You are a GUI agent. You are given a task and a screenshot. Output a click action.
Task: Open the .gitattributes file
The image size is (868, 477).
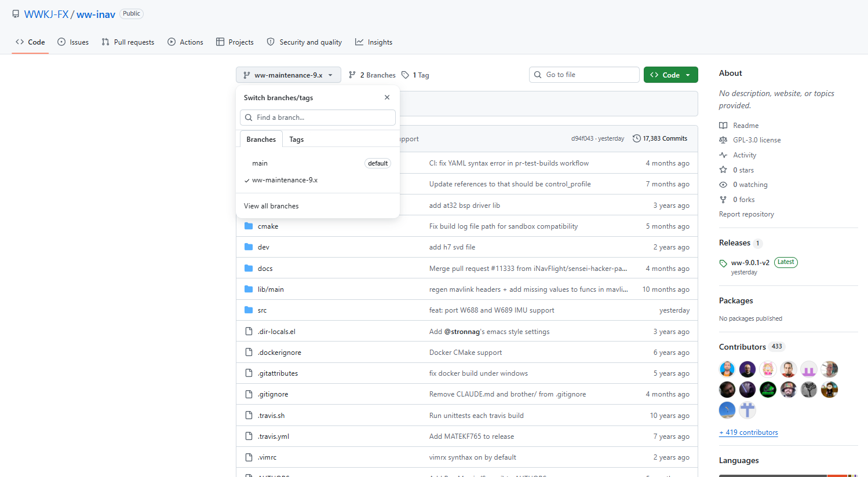pyautogui.click(x=278, y=373)
